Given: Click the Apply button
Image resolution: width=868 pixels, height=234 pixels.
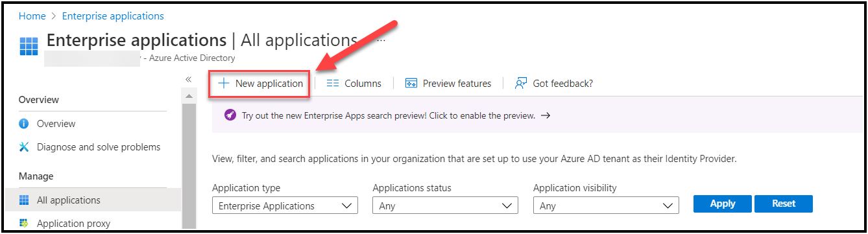Looking at the screenshot, I should [x=723, y=204].
